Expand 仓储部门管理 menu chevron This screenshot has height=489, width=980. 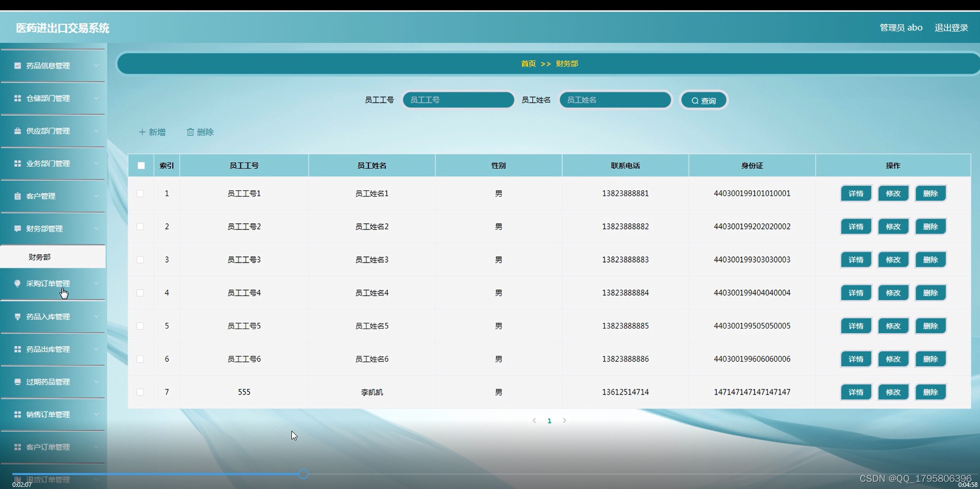pos(96,98)
